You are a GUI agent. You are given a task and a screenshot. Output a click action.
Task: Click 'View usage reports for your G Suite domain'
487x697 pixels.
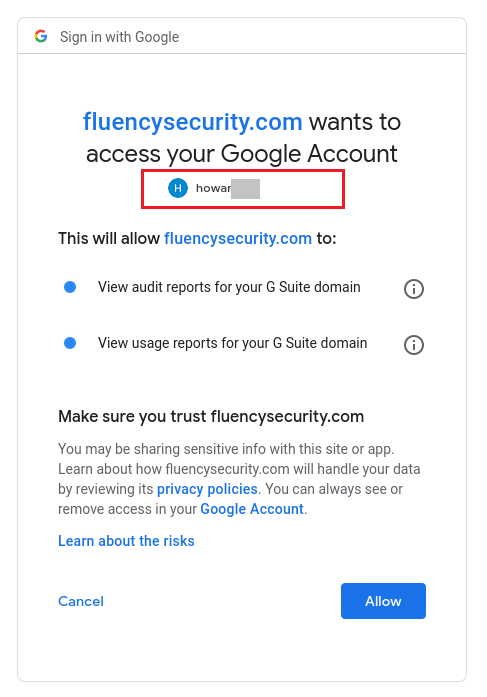point(232,343)
